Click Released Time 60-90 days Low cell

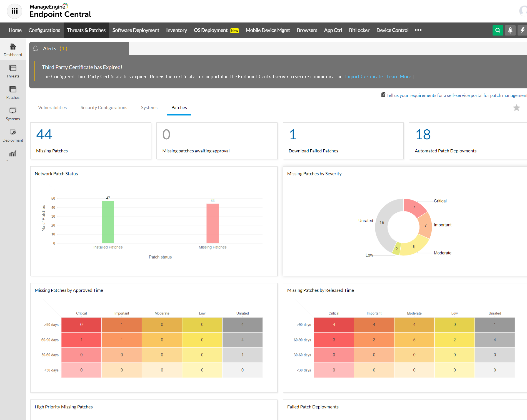point(454,340)
